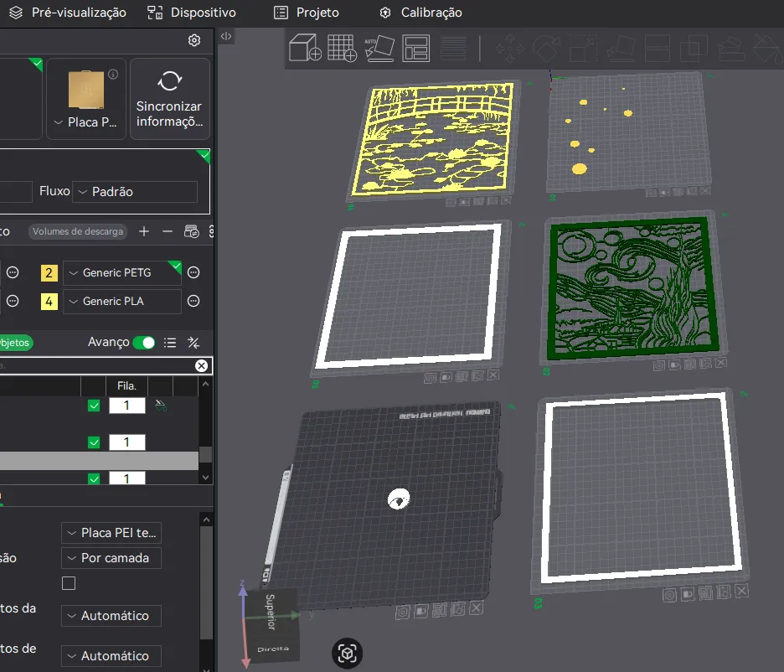Click the object search input field
The image size is (784, 672).
97,365
